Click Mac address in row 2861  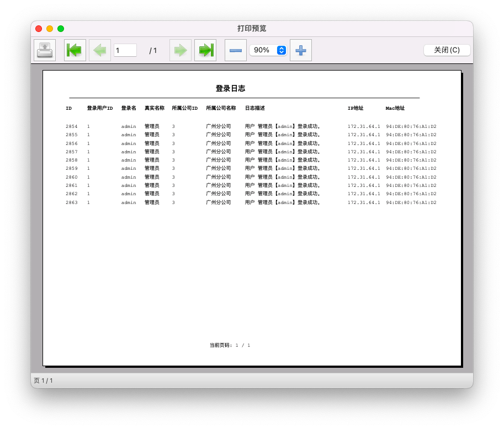(411, 186)
